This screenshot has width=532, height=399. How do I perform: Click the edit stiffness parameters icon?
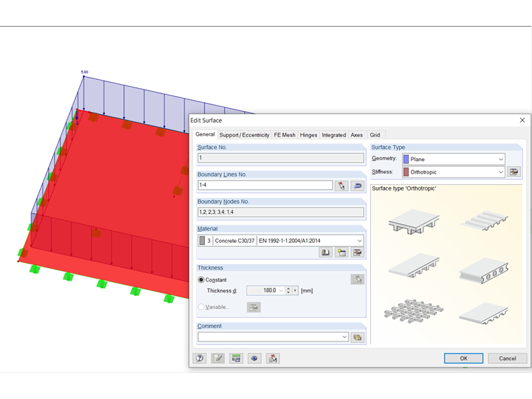pyautogui.click(x=514, y=172)
